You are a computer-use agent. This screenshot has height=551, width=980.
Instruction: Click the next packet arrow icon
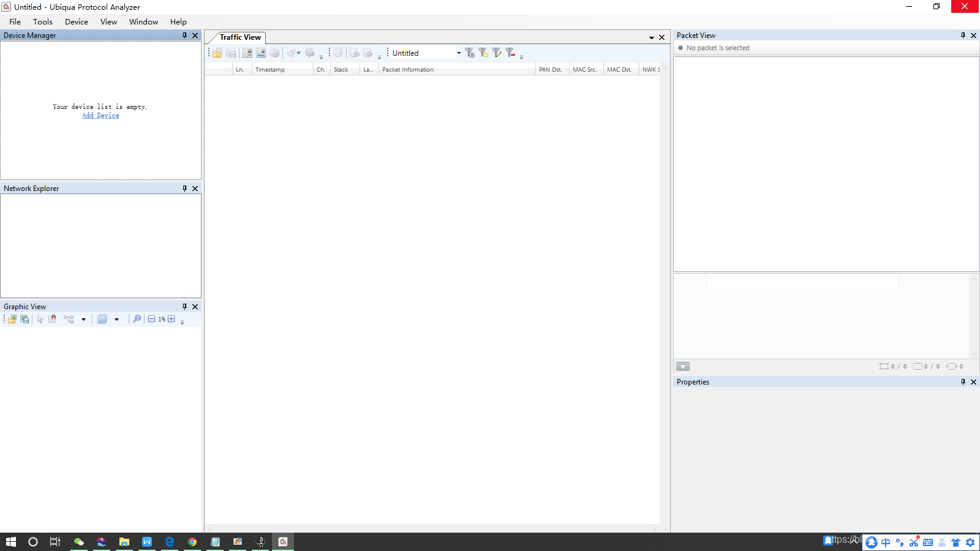(x=368, y=53)
